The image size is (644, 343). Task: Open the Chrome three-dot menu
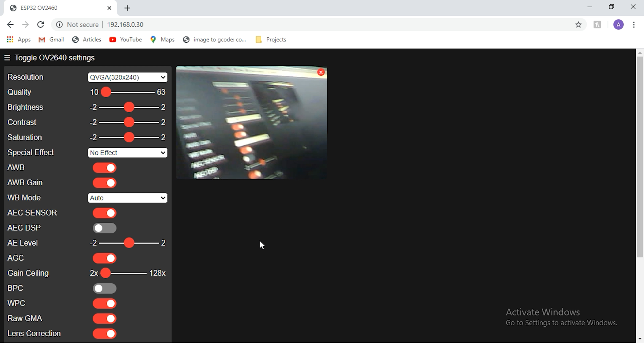click(634, 24)
